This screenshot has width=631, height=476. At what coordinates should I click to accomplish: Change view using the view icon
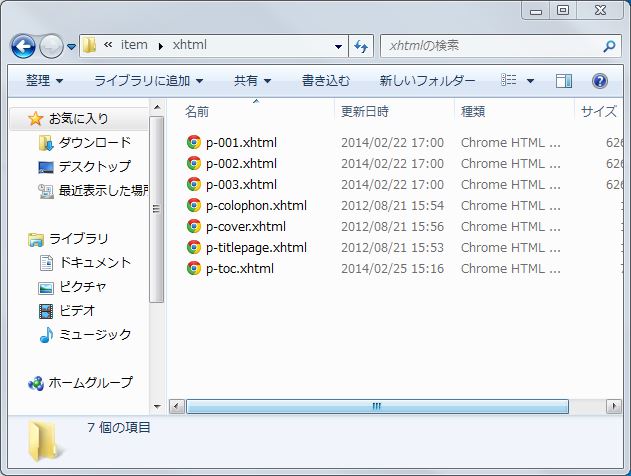pyautogui.click(x=509, y=80)
